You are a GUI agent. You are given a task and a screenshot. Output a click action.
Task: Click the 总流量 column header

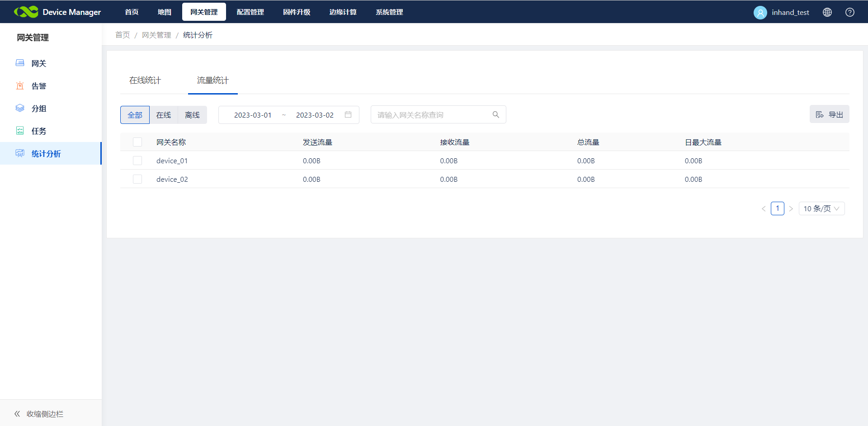(x=588, y=142)
